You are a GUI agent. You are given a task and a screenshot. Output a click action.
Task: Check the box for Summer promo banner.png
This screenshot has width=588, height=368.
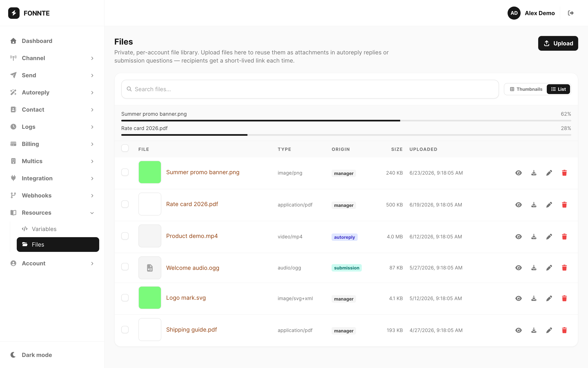pyautogui.click(x=125, y=172)
